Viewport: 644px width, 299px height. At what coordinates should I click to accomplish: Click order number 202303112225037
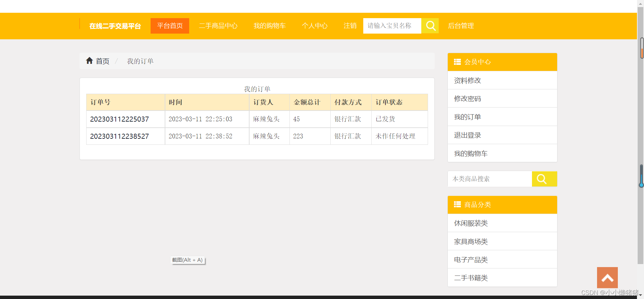[119, 119]
